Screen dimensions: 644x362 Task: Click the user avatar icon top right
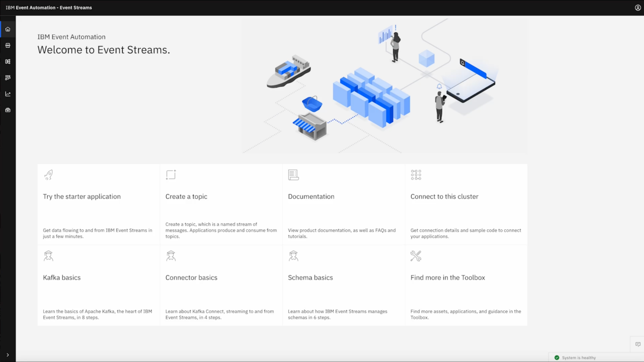(x=638, y=7)
